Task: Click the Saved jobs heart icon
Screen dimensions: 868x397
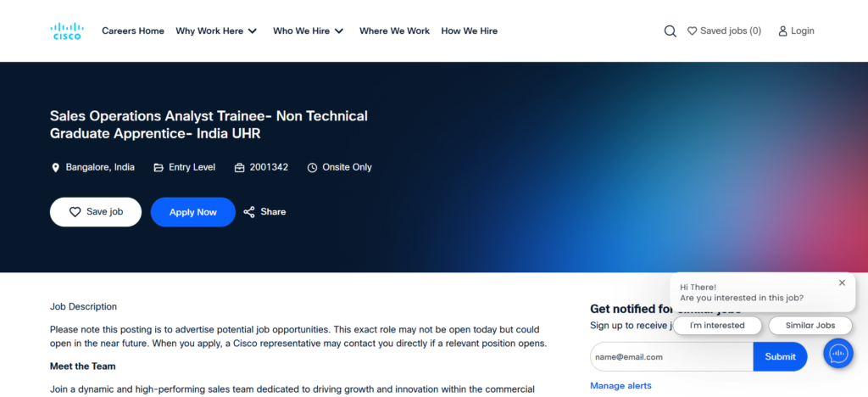Action: (x=692, y=31)
